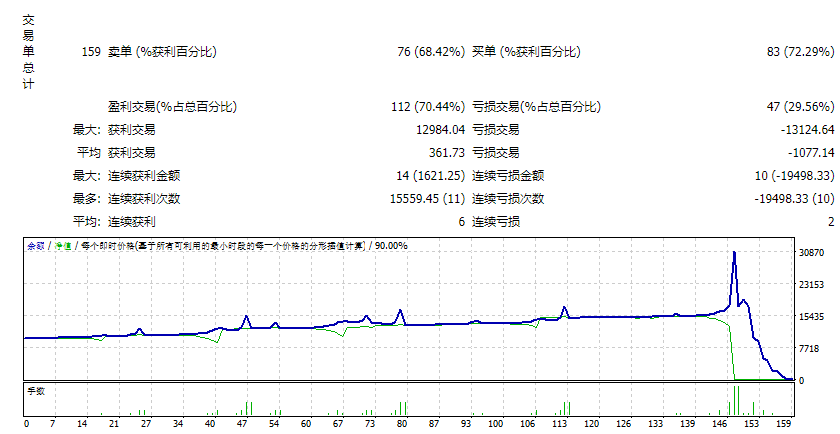Screen dimensions: 840x434
Task: Click the average loss value -1077.14
Action: [811, 153]
